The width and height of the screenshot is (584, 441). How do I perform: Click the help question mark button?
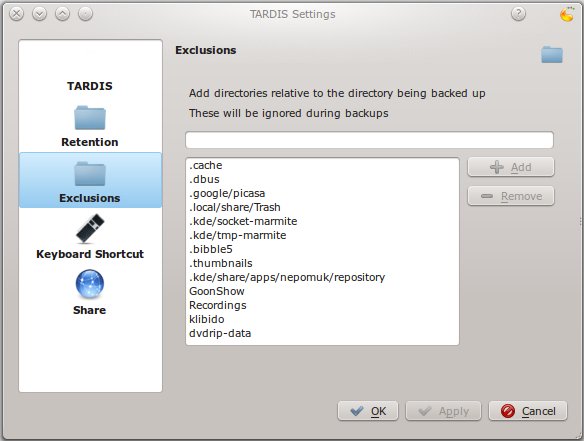pos(518,14)
